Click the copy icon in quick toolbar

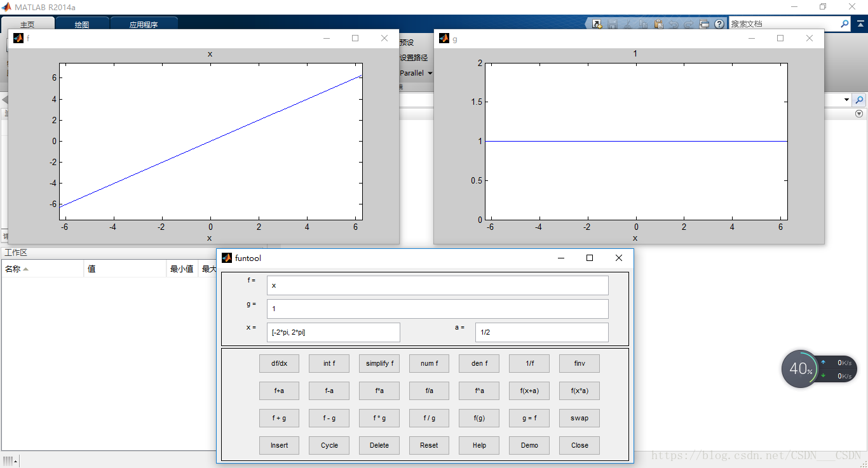(643, 24)
